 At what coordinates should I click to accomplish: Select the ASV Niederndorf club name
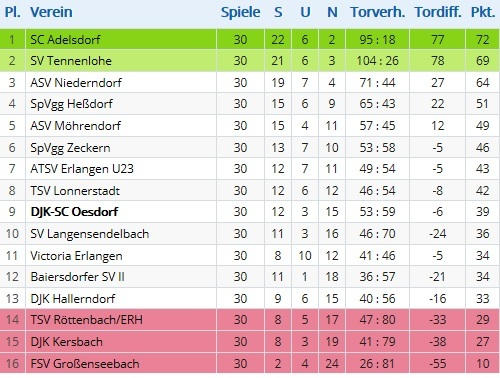(x=76, y=83)
